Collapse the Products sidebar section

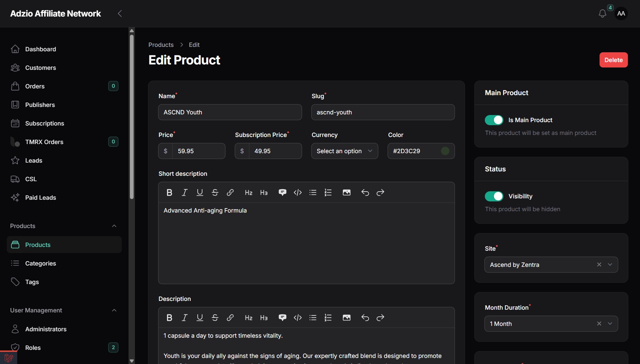pyautogui.click(x=114, y=226)
